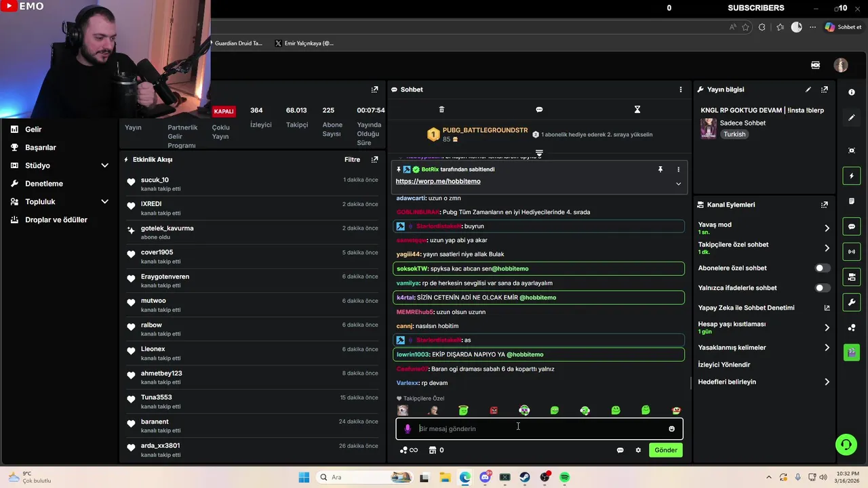Open Başarılar in the left menu
Image resolution: width=868 pixels, height=488 pixels.
click(41, 147)
